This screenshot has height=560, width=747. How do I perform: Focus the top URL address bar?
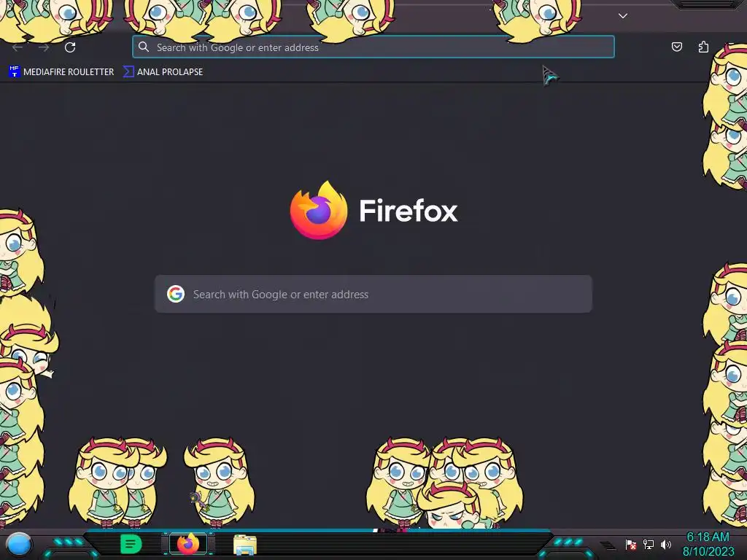(x=373, y=47)
